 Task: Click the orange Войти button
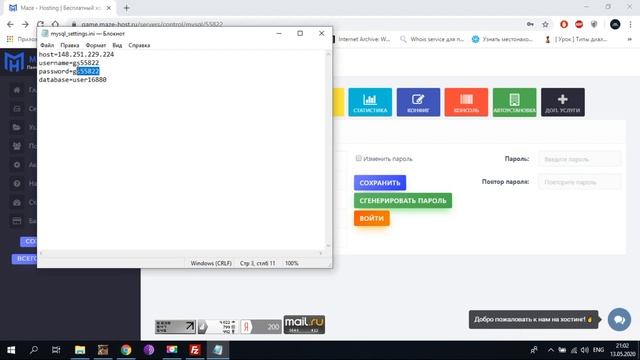pyautogui.click(x=371, y=218)
